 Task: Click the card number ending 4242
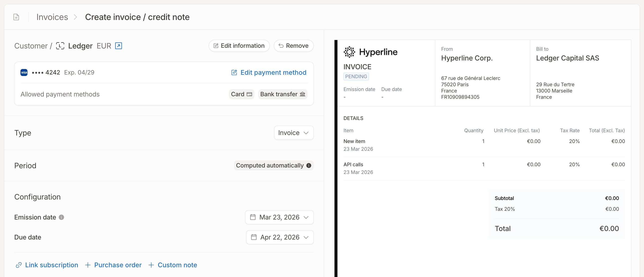click(46, 73)
